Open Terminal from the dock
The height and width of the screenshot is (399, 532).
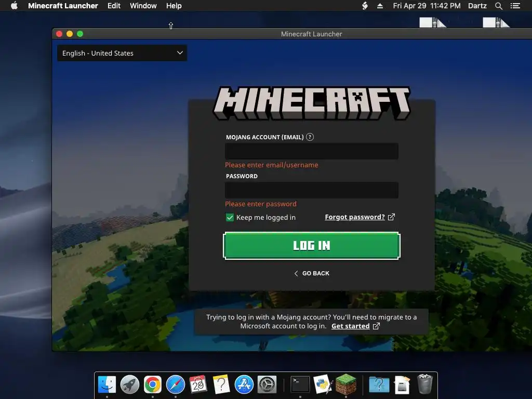[x=300, y=384]
